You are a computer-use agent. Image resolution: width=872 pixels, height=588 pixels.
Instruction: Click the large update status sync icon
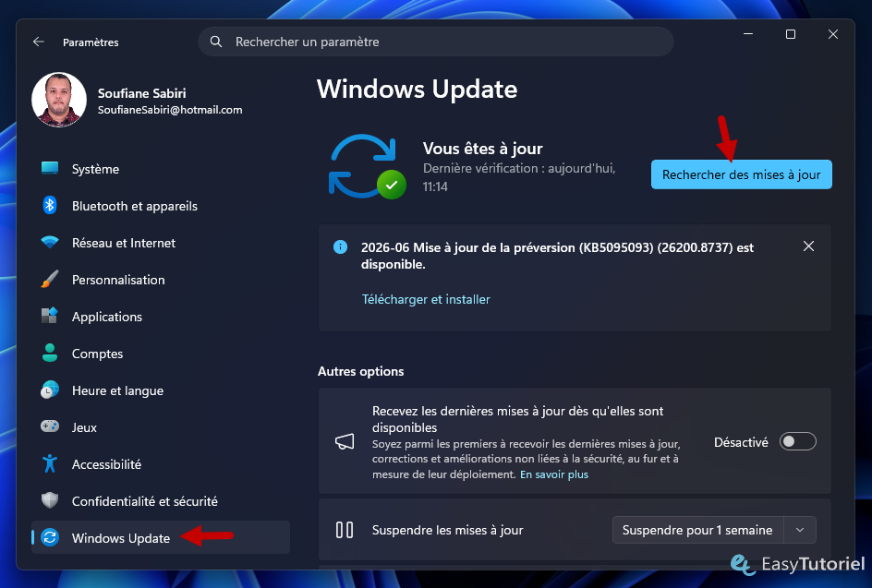[x=367, y=167]
